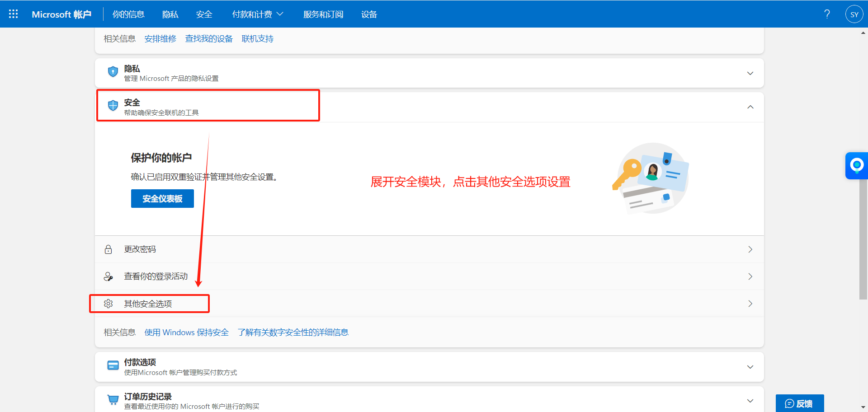Open the SY account avatar
The height and width of the screenshot is (412, 868).
(854, 14)
